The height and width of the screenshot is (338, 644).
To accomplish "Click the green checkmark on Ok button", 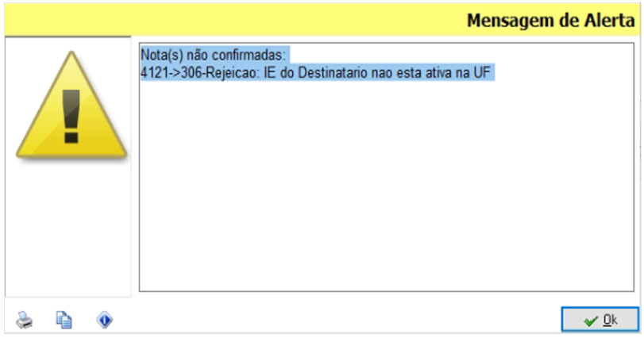I will pos(590,321).
